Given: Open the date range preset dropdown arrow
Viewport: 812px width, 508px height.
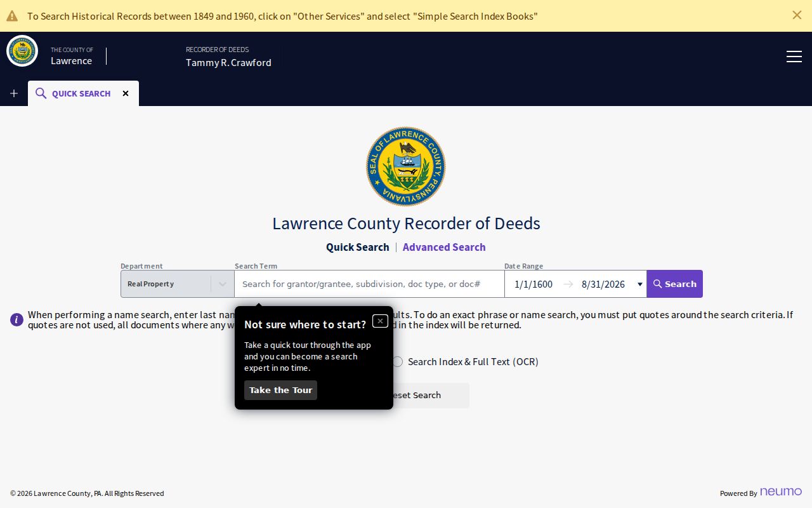Looking at the screenshot, I should tap(639, 284).
